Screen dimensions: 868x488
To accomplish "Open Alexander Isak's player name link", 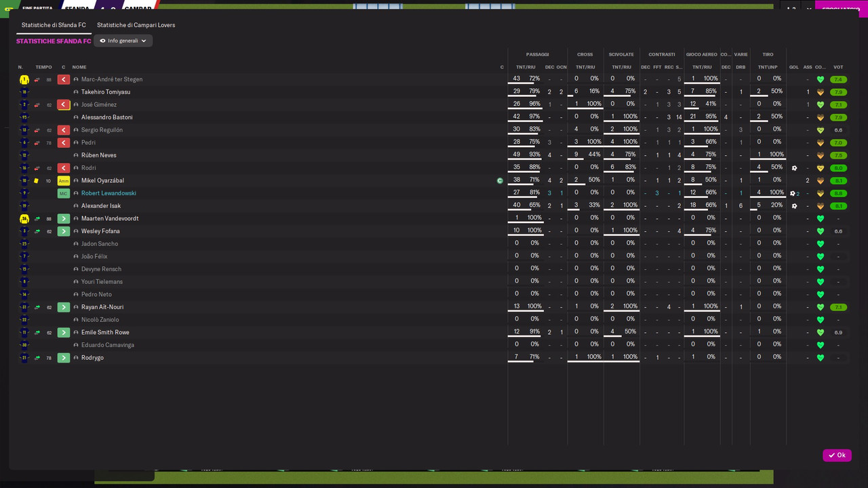I will (101, 206).
